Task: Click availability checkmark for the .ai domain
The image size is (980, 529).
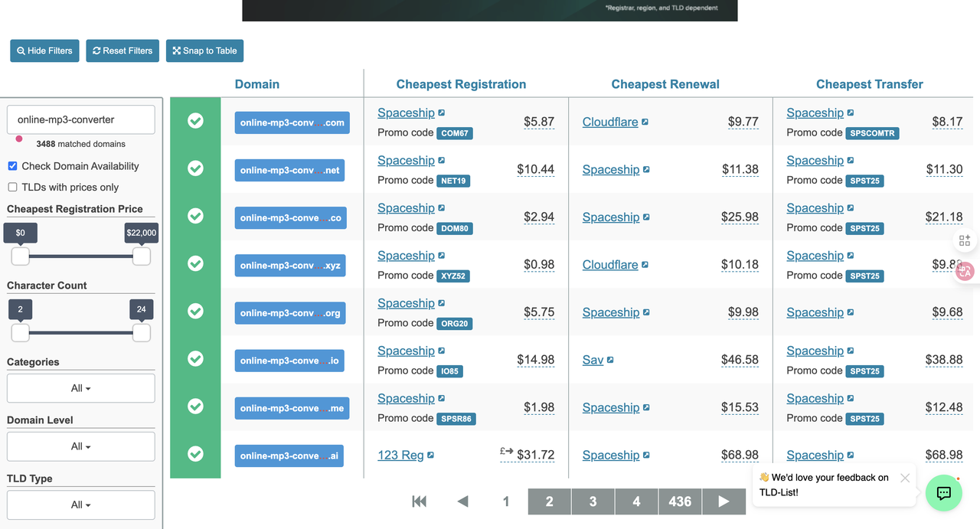Action: [195, 454]
